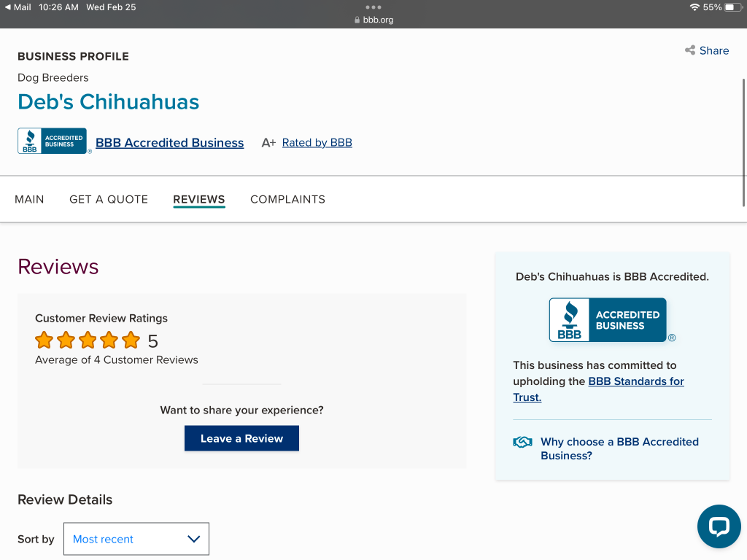Click the Leave a Review button

coord(241,438)
